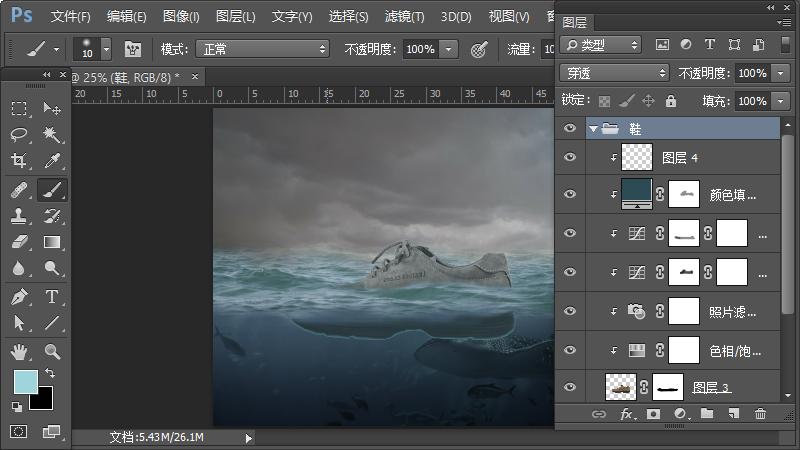Delete layer with trash icon
This screenshot has height=450, width=800.
pyautogui.click(x=760, y=414)
